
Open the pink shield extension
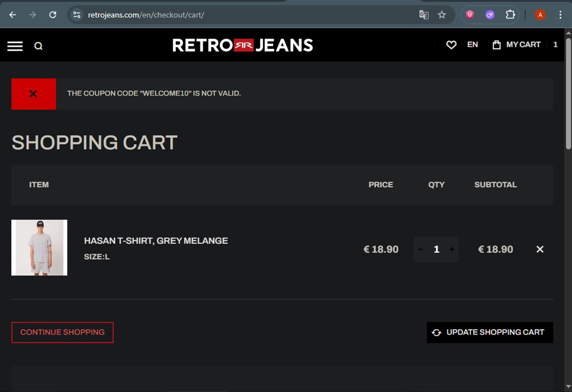click(x=470, y=15)
